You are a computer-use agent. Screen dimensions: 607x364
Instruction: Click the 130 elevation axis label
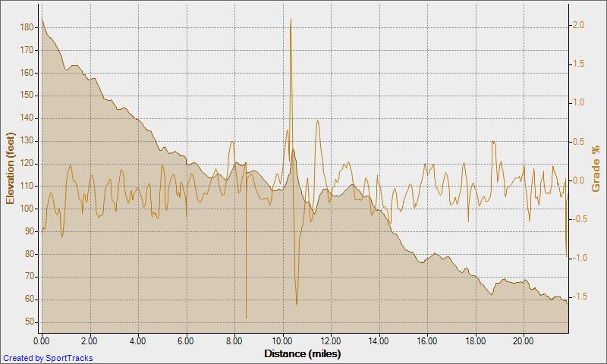27,141
